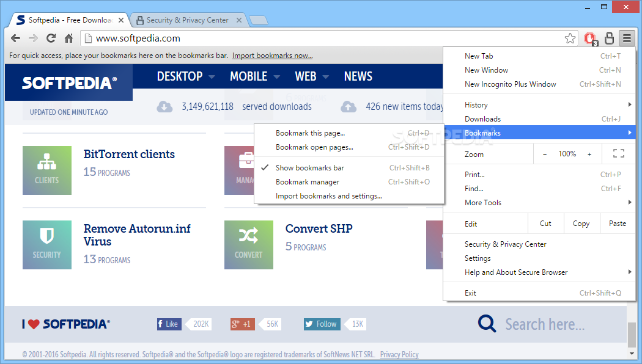Open Downloads from the menu

539,119
